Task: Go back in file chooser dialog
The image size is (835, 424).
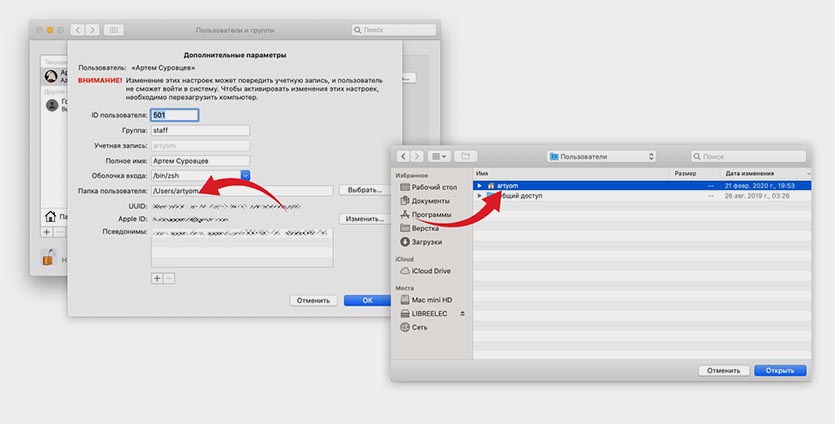Action: [x=403, y=157]
